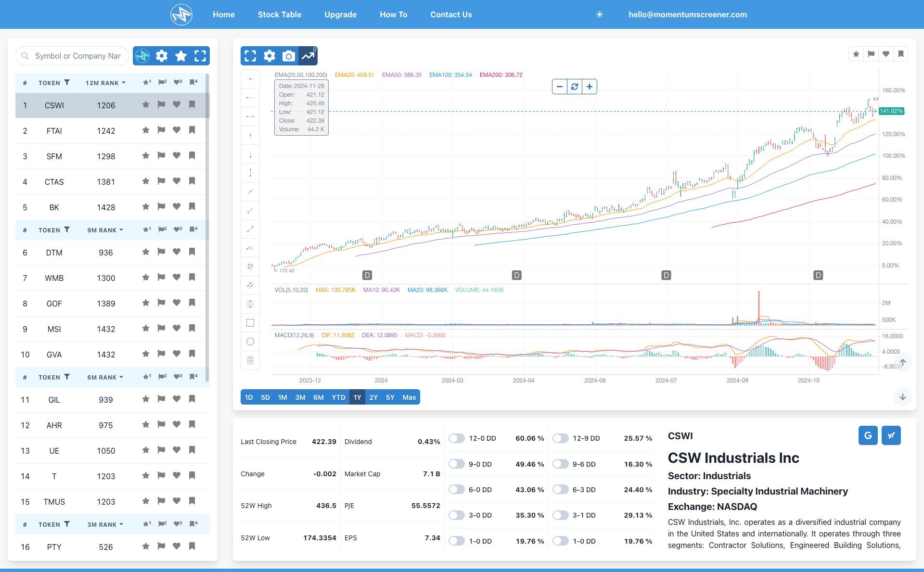The width and height of the screenshot is (924, 572).
Task: Toggle the 9-0 DD switch
Action: tap(457, 464)
